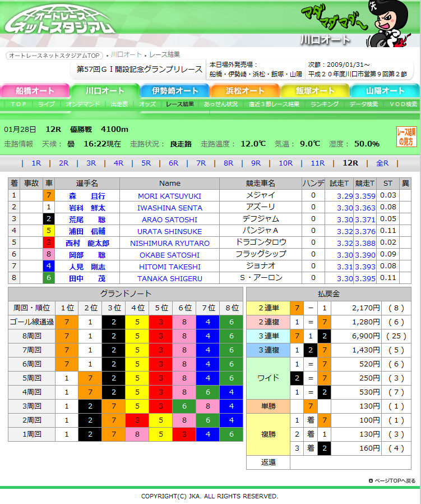Go to race 10R results

coord(285,163)
